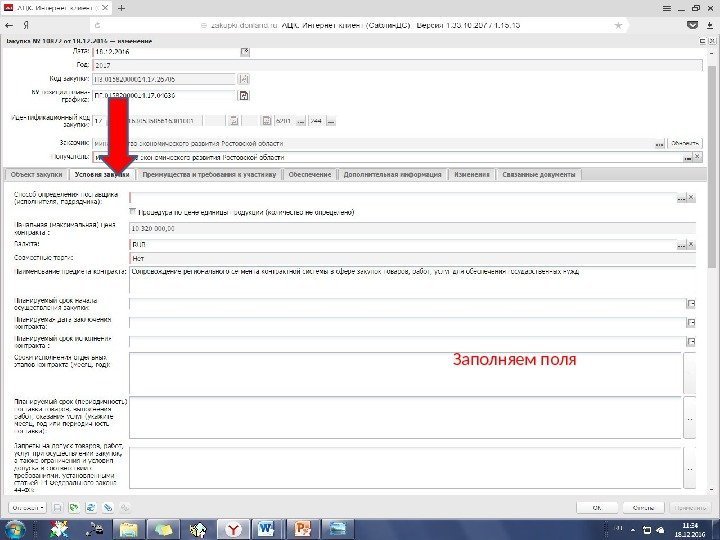
Task: Open calendar for Планируемый срок начала осуществления закупки
Action: click(x=691, y=304)
